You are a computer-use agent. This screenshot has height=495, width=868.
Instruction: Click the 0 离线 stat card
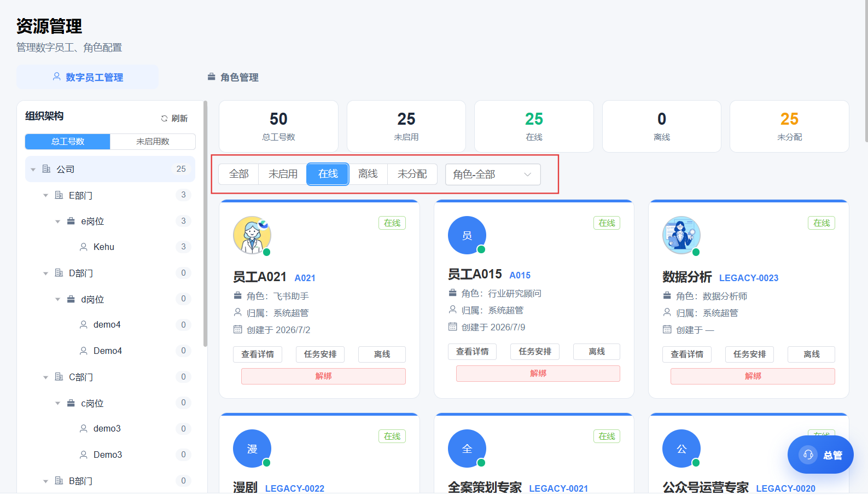(x=662, y=126)
